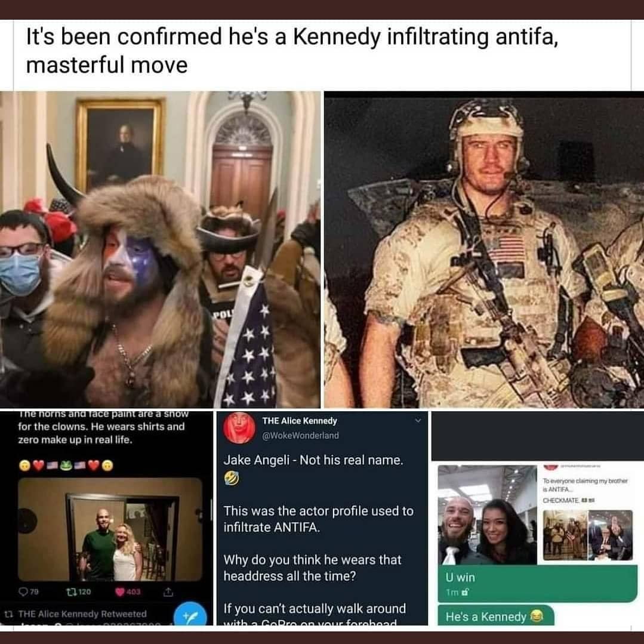
Task: Open the couple photo in the tweet
Action: [x=110, y=529]
